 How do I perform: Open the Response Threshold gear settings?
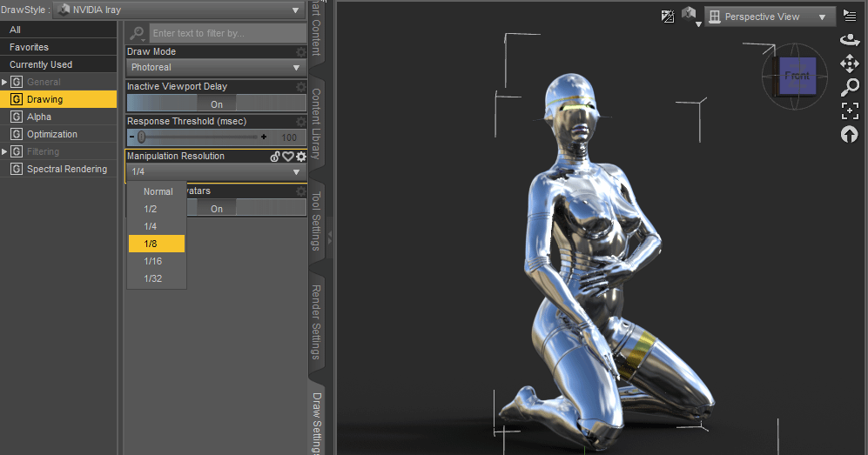tap(300, 121)
